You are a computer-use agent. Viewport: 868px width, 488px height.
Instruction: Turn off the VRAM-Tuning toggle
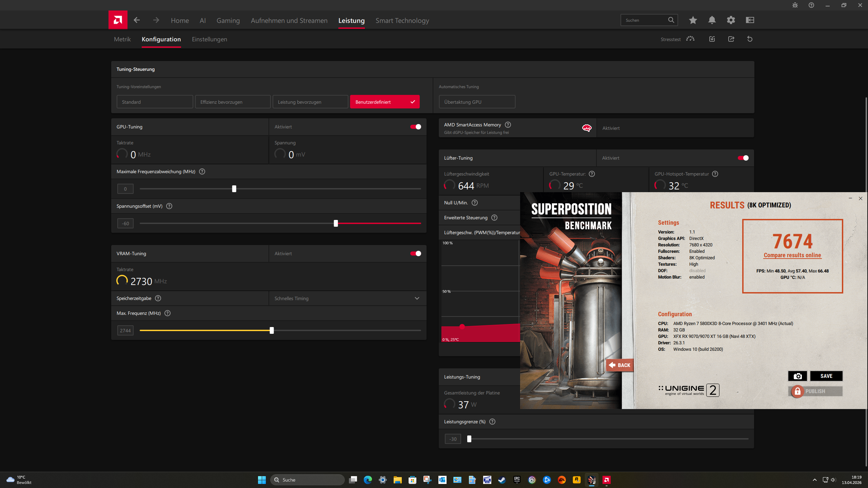pyautogui.click(x=415, y=253)
